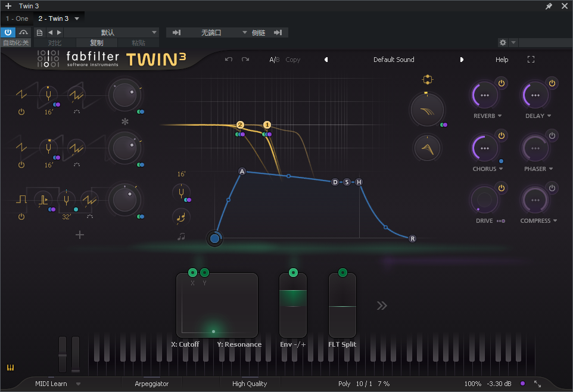This screenshot has height=392, width=573.
Task: Pin the plugin window
Action: click(x=549, y=6)
